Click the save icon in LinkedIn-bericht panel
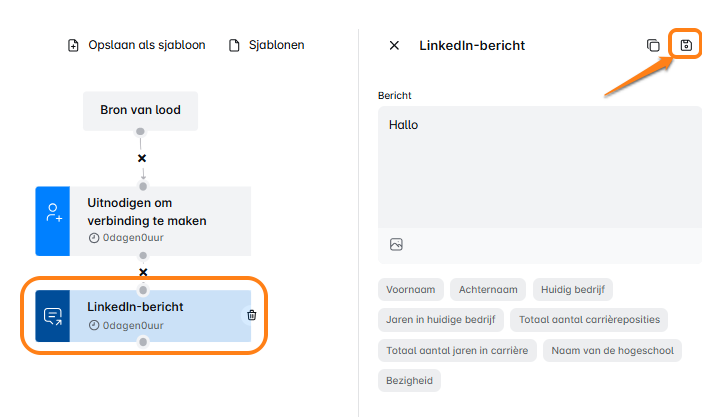Image resolution: width=702 pixels, height=417 pixels. pyautogui.click(x=685, y=45)
